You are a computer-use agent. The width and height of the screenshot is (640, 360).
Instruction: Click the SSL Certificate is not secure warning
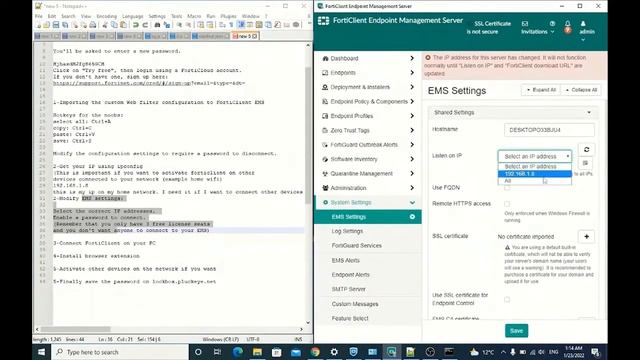(x=488, y=27)
